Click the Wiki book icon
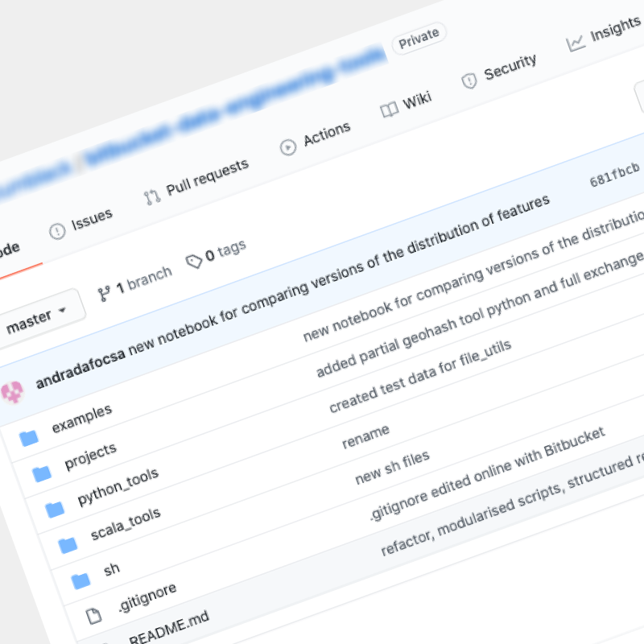 point(389,110)
